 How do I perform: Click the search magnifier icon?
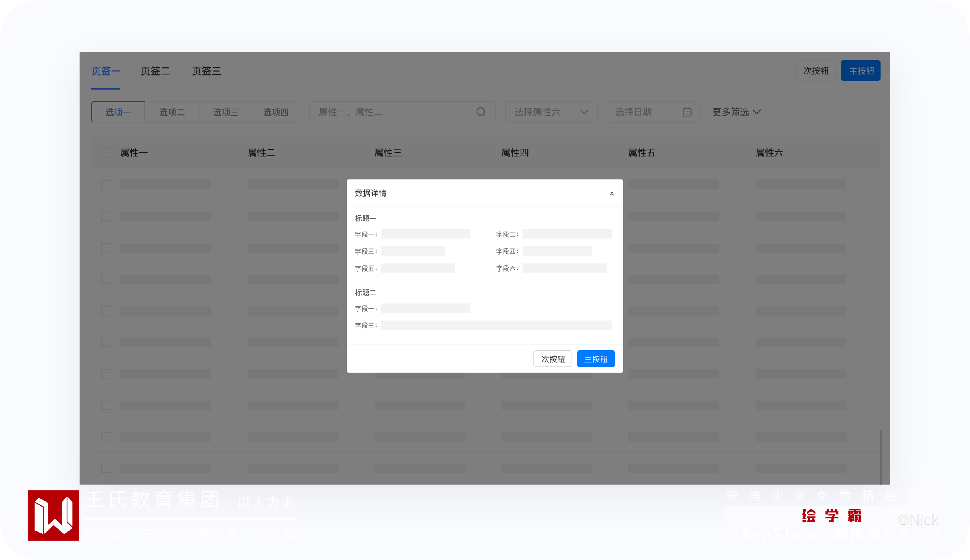(x=481, y=112)
